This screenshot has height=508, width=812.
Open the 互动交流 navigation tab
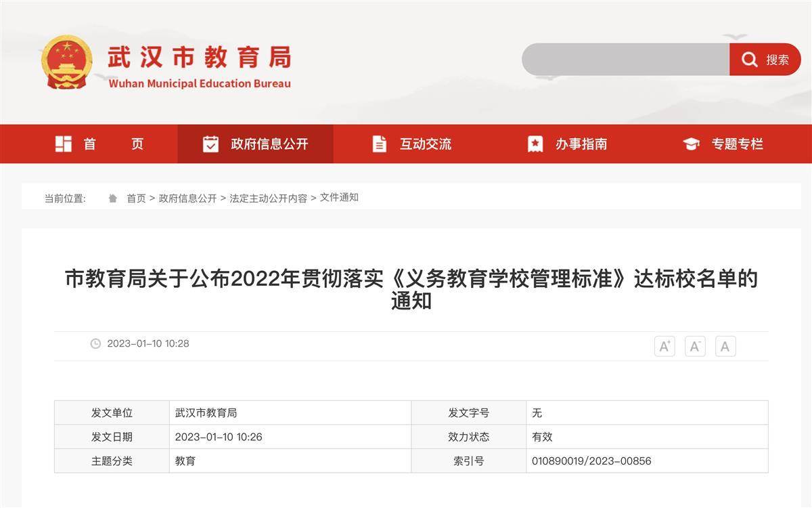click(425, 144)
